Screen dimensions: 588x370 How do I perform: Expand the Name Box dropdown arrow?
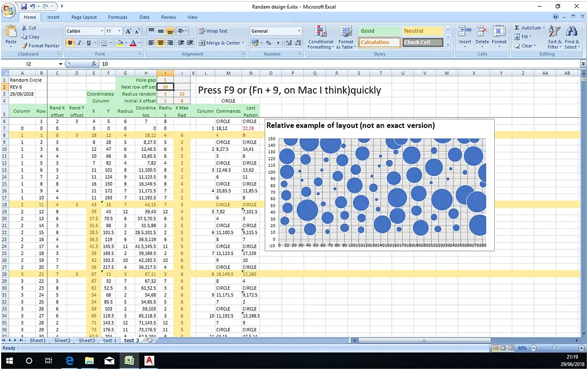(61, 64)
